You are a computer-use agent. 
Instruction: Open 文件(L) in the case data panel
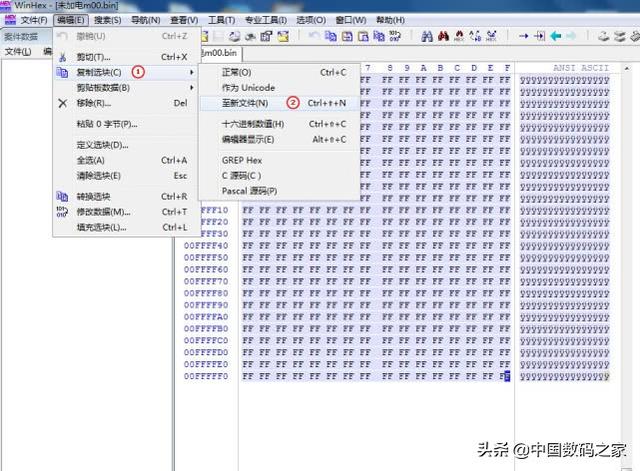18,51
